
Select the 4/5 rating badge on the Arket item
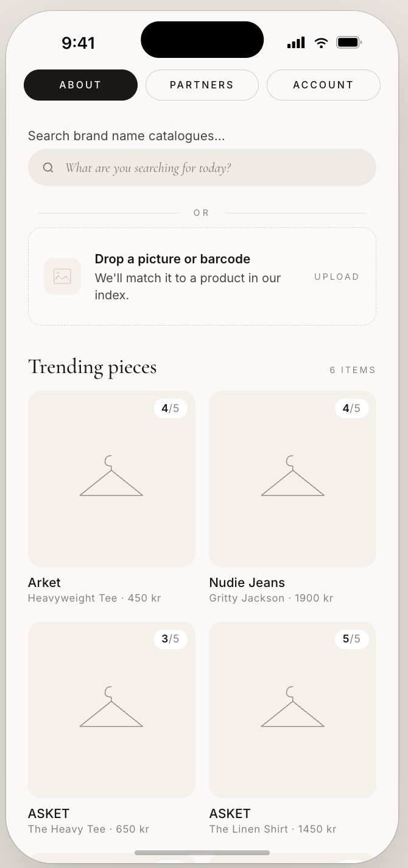point(171,408)
